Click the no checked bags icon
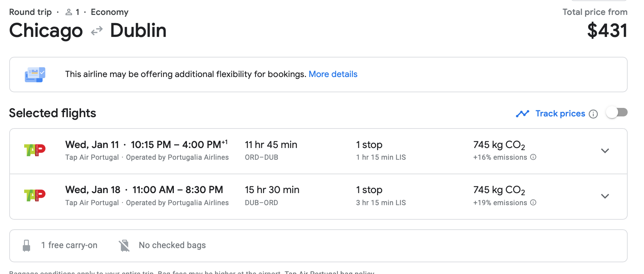The height and width of the screenshot is (274, 644). click(124, 245)
